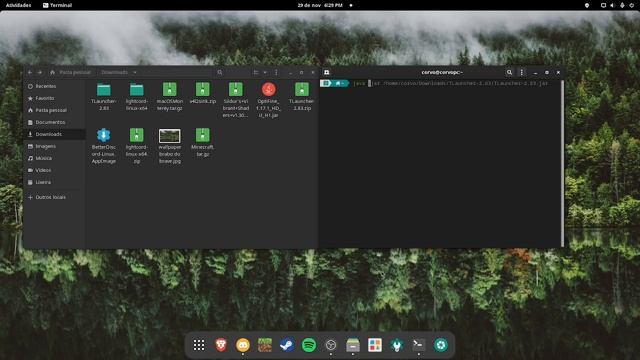The image size is (640, 360).
Task: Click the Downloads path bar segment
Action: (115, 72)
